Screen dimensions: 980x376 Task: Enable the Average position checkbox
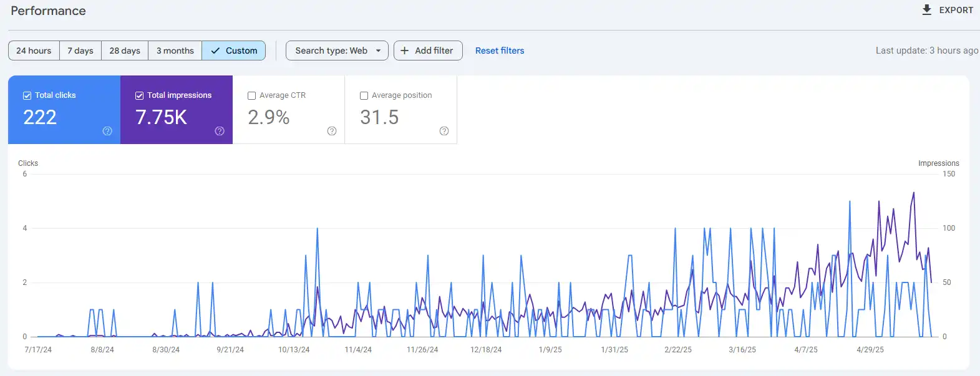tap(364, 95)
